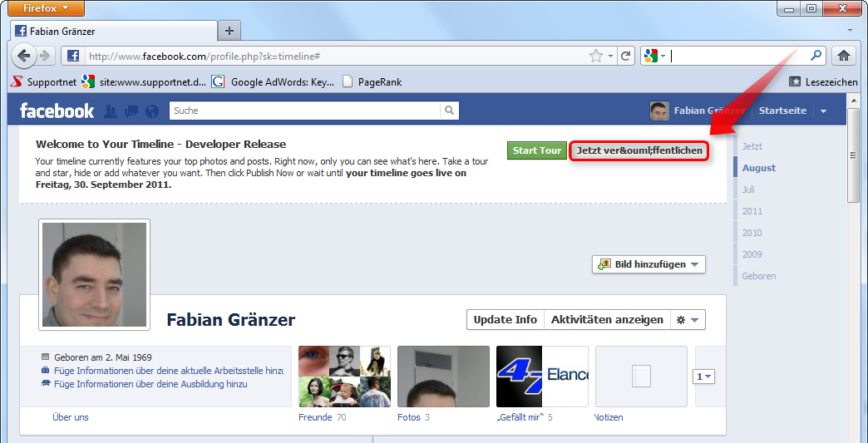This screenshot has height=443, width=868.
Task: Jump to 2010 in the timeline navigation
Action: (752, 232)
